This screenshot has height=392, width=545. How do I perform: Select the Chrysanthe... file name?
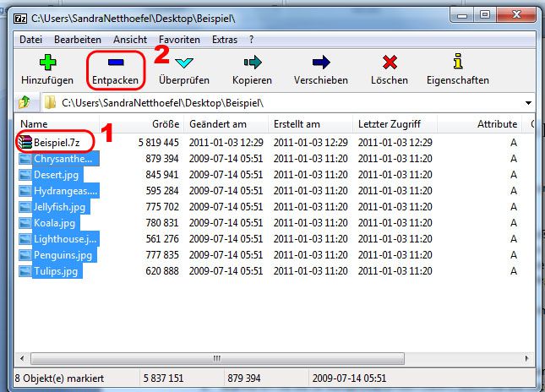pyautogui.click(x=63, y=159)
